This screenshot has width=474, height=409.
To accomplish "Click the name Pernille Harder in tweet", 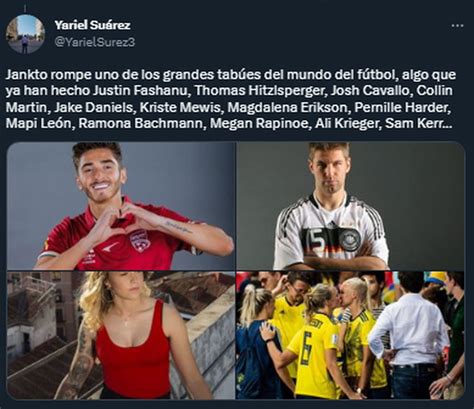I will 402,107.
